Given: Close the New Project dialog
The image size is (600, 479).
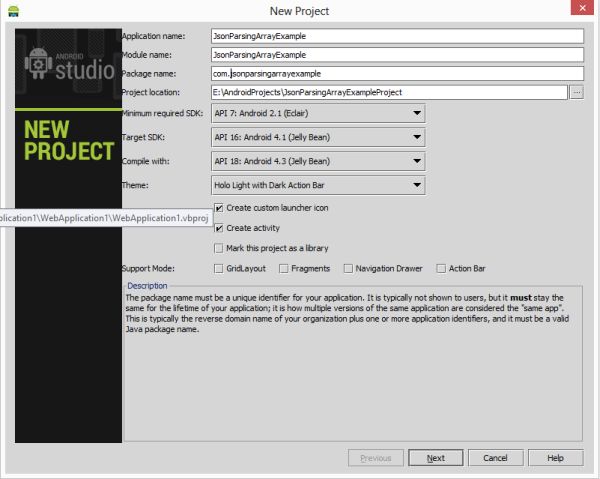Looking at the screenshot, I should coord(582,7).
